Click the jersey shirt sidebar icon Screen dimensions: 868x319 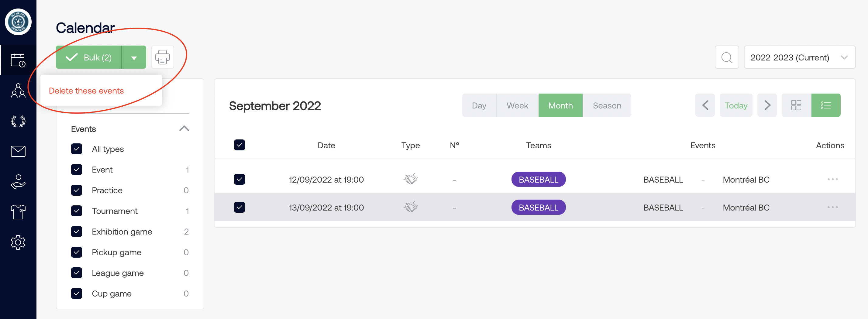coord(18,212)
